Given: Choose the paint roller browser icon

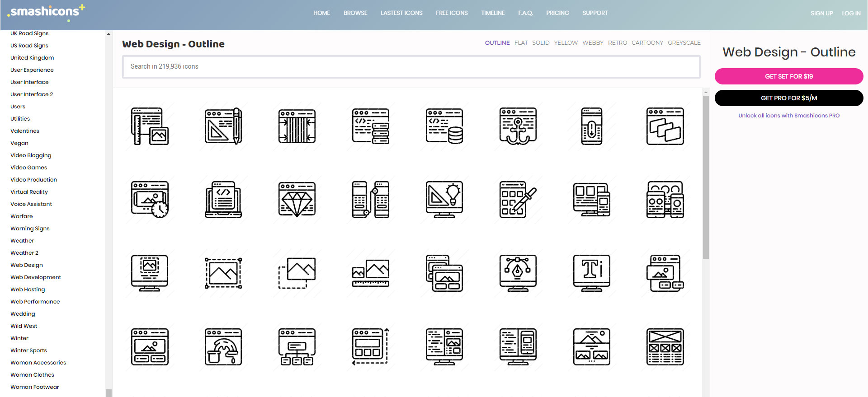Looking at the screenshot, I should click(x=223, y=347).
